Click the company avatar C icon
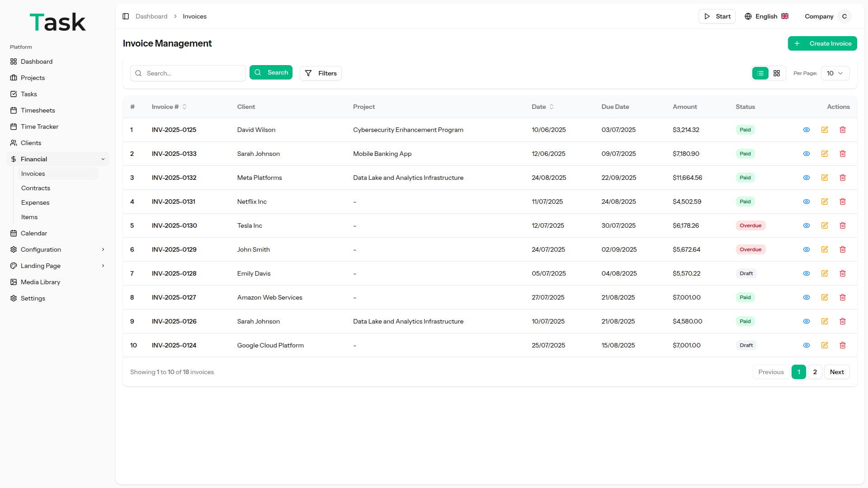 coord(844,16)
